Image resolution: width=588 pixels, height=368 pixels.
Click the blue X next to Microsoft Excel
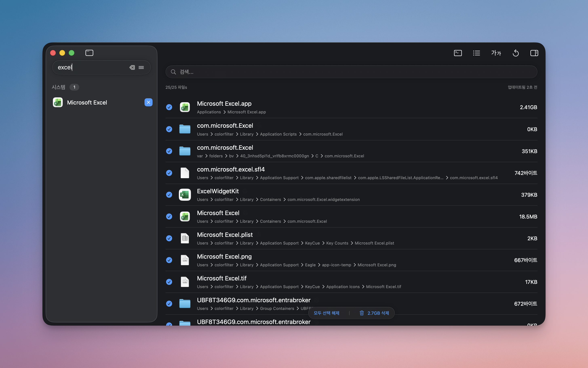[x=148, y=102]
